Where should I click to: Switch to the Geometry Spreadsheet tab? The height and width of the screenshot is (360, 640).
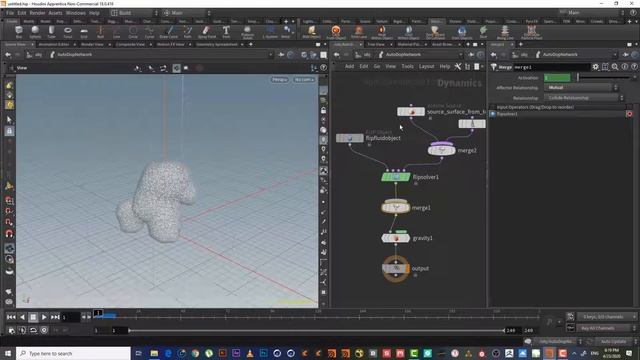coord(217,44)
